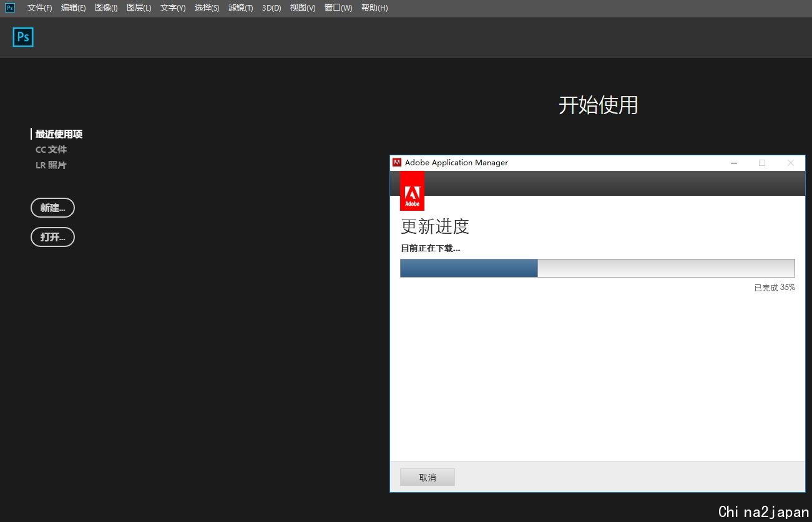The height and width of the screenshot is (522, 812).
Task: Open the 选择(S) menu
Action: click(207, 8)
